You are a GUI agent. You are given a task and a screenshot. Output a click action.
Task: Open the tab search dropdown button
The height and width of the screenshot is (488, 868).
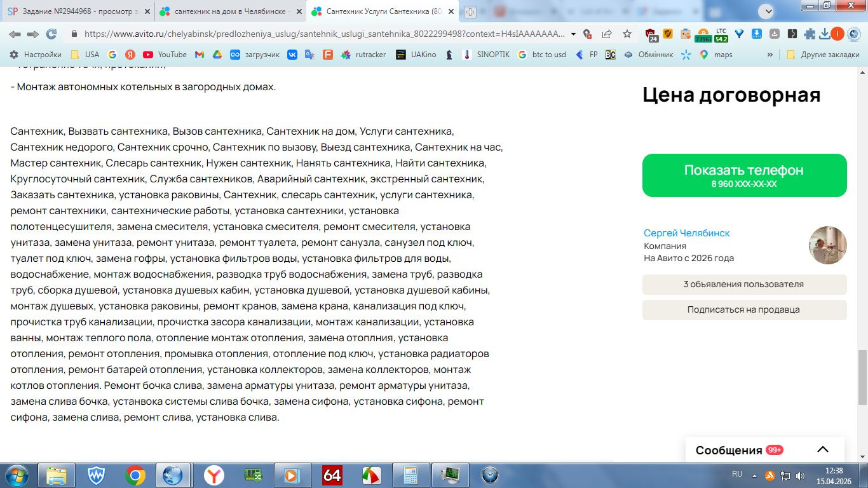tap(766, 11)
